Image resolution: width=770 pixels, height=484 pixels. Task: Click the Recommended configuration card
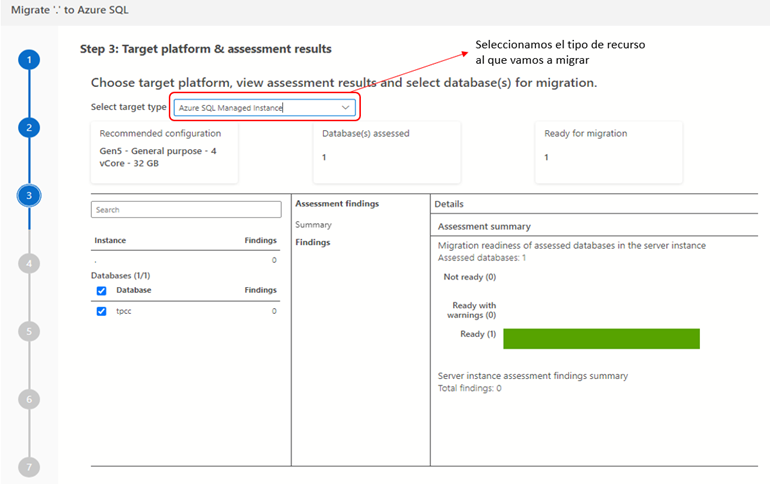click(x=165, y=153)
